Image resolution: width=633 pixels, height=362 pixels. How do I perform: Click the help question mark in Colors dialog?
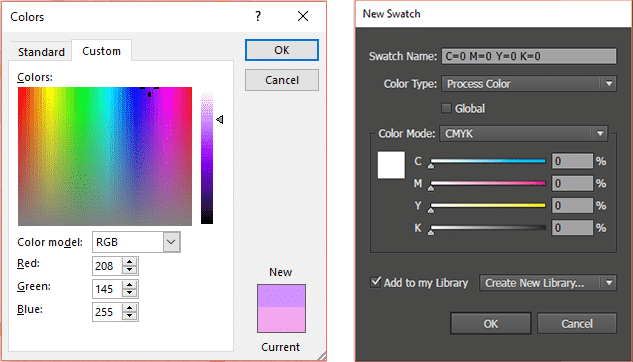click(x=258, y=16)
